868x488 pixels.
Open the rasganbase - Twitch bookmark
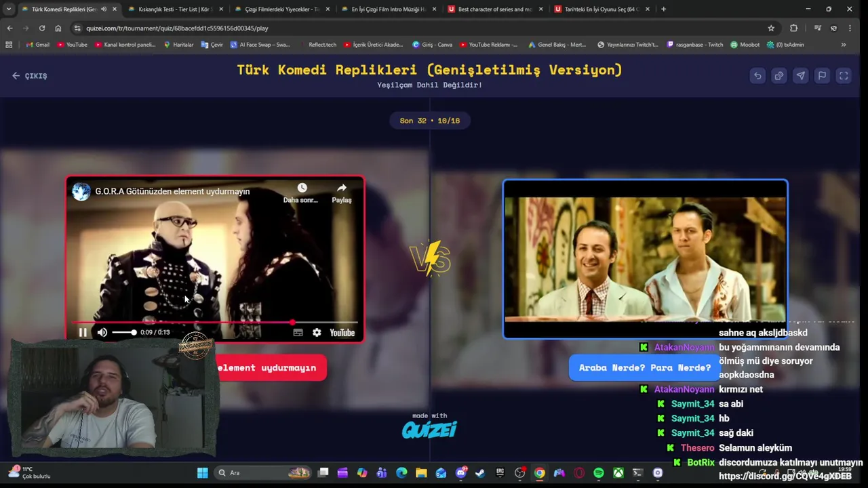click(696, 45)
